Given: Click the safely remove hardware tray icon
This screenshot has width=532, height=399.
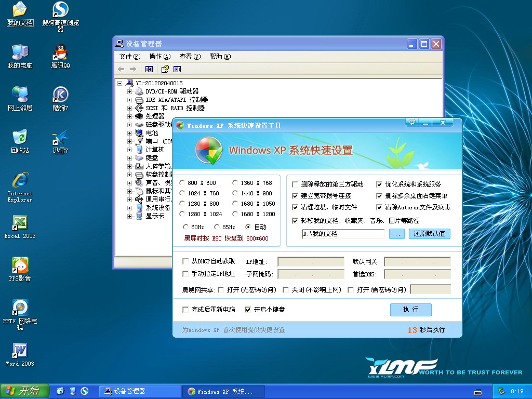Looking at the screenshot, I should [x=501, y=391].
